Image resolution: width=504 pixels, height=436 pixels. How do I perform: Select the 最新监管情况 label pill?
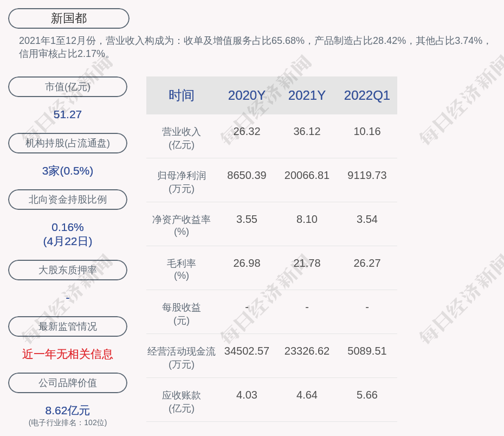[68, 326]
